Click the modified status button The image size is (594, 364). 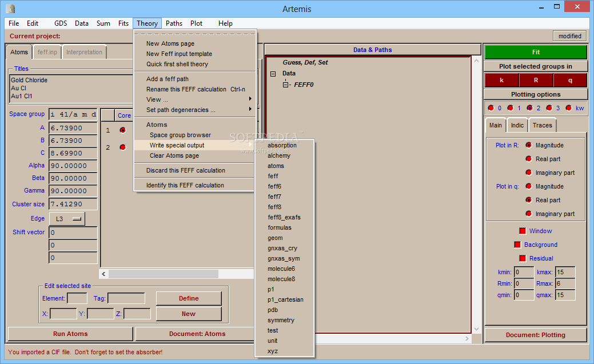(x=570, y=36)
